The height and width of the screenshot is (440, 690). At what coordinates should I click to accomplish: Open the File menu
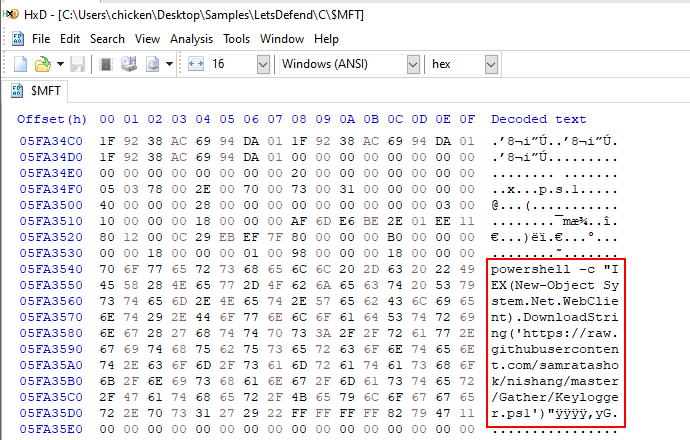point(41,39)
